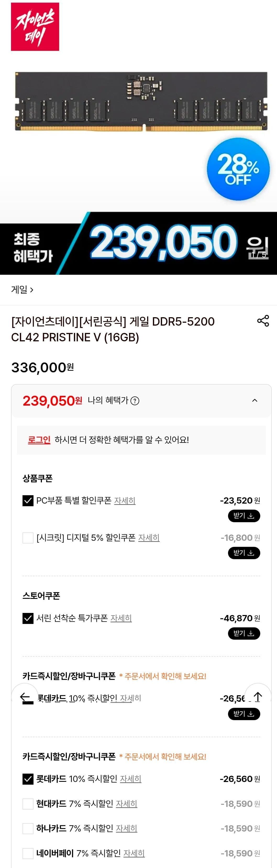Image resolution: width=277 pixels, height=868 pixels.
Task: Open the 자이언츠데이 red logo badge
Action: pos(35,27)
